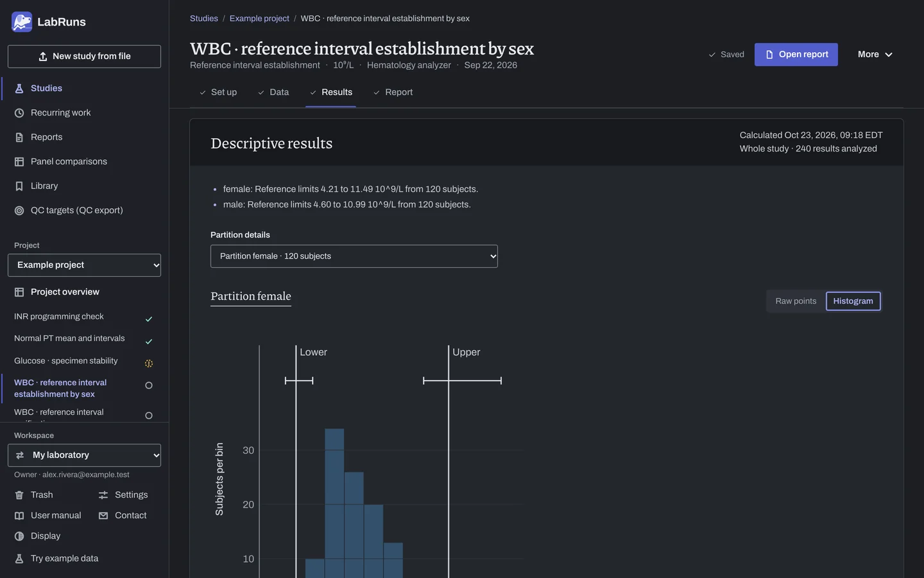Click the Reports document icon

[19, 137]
